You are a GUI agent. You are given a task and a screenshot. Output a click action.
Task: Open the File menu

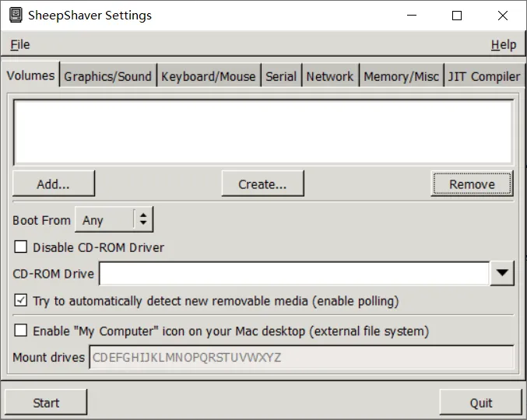(20, 44)
